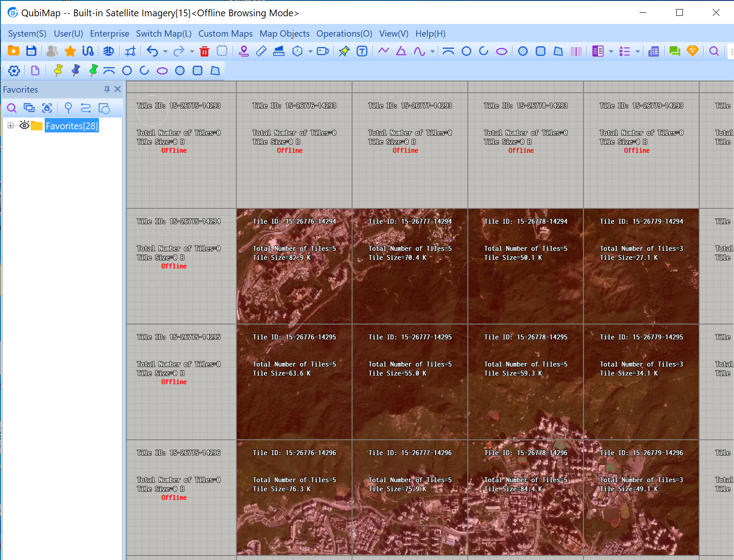
Task: Click the purple ellipse tool in main toolbar
Action: 502,51
